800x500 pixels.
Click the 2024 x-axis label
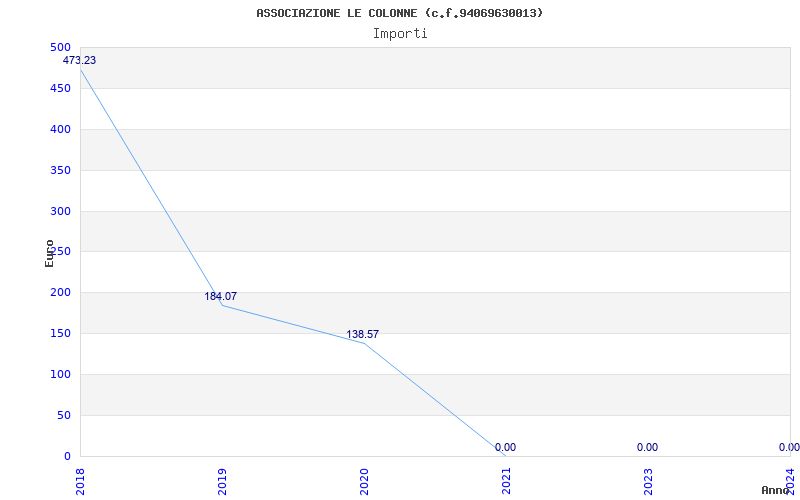(790, 482)
